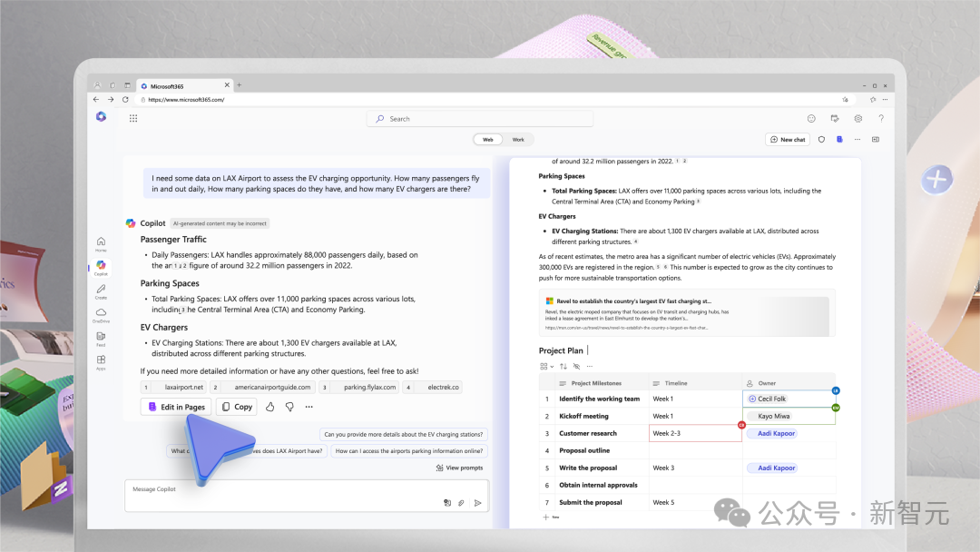
Task: Click the Message Copilot input field
Action: [307, 496]
